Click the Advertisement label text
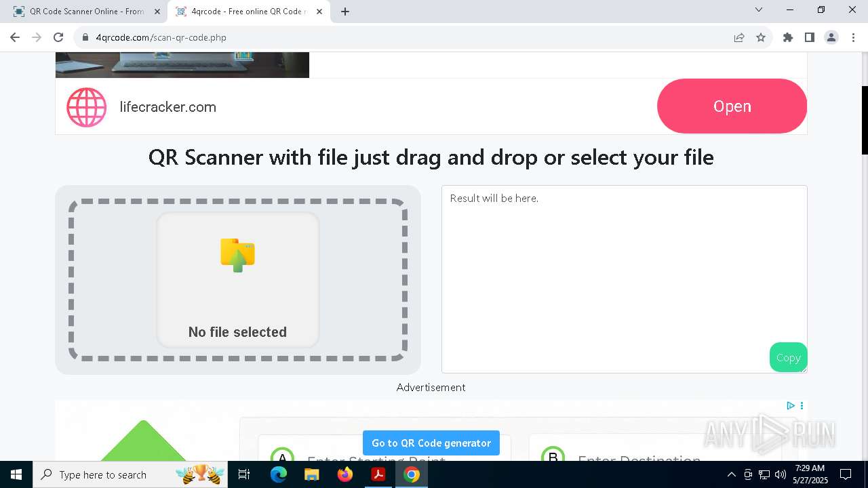Viewport: 868px width, 488px height. coord(431,388)
